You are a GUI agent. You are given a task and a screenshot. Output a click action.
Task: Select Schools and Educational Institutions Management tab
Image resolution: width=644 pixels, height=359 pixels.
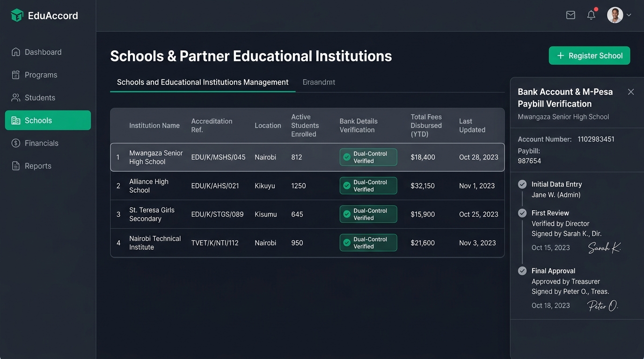203,82
